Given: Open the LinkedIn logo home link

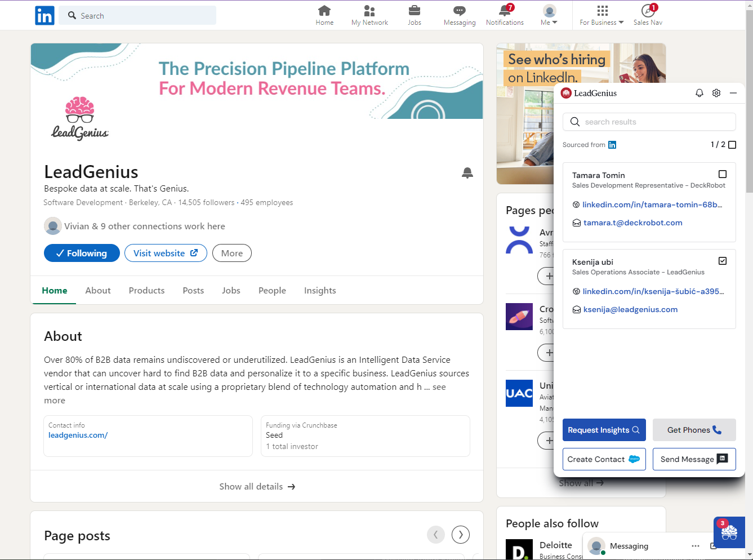Looking at the screenshot, I should [x=44, y=15].
